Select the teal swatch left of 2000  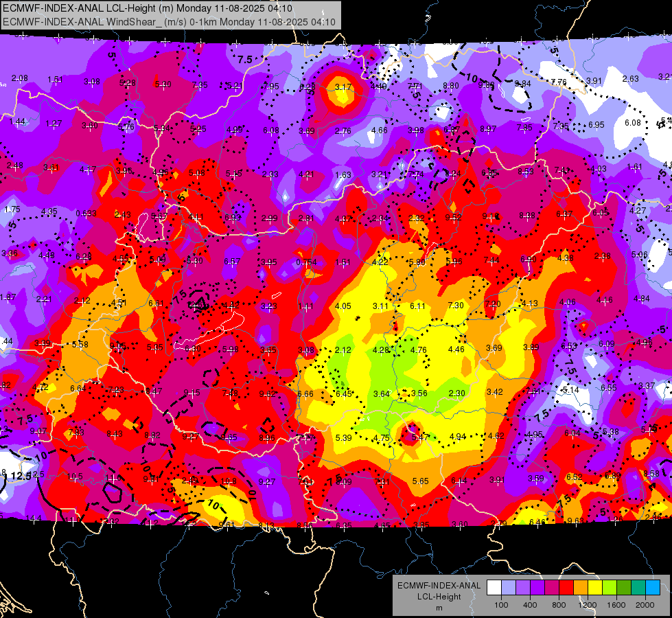pos(638,588)
